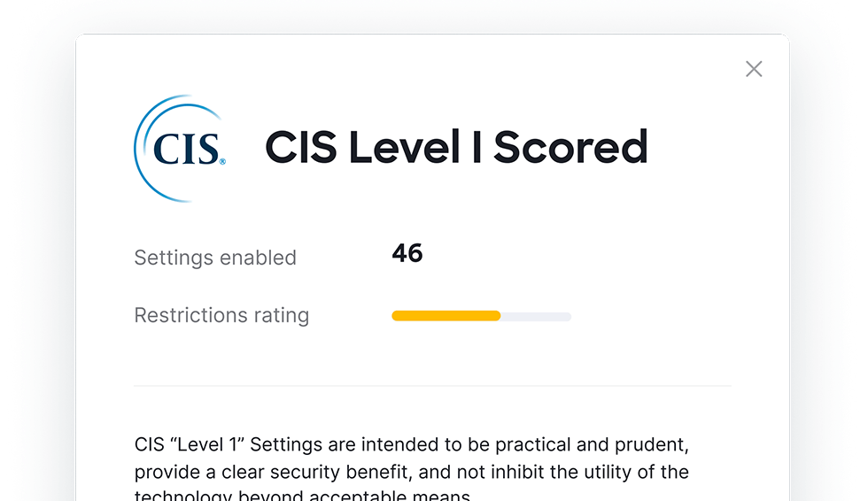Select the "Restrictions rating" label
Image resolution: width=868 pixels, height=501 pixels.
click(x=221, y=315)
